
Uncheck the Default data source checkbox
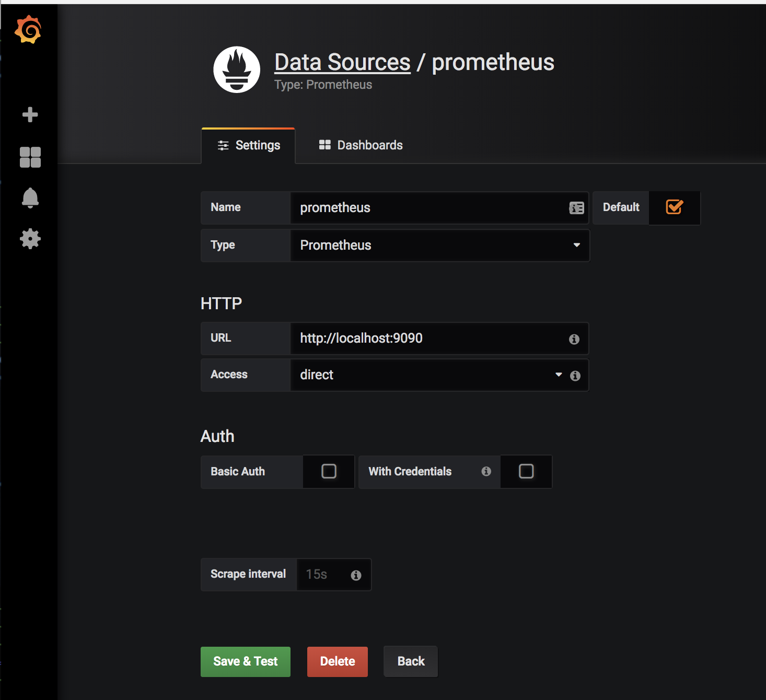tap(674, 207)
